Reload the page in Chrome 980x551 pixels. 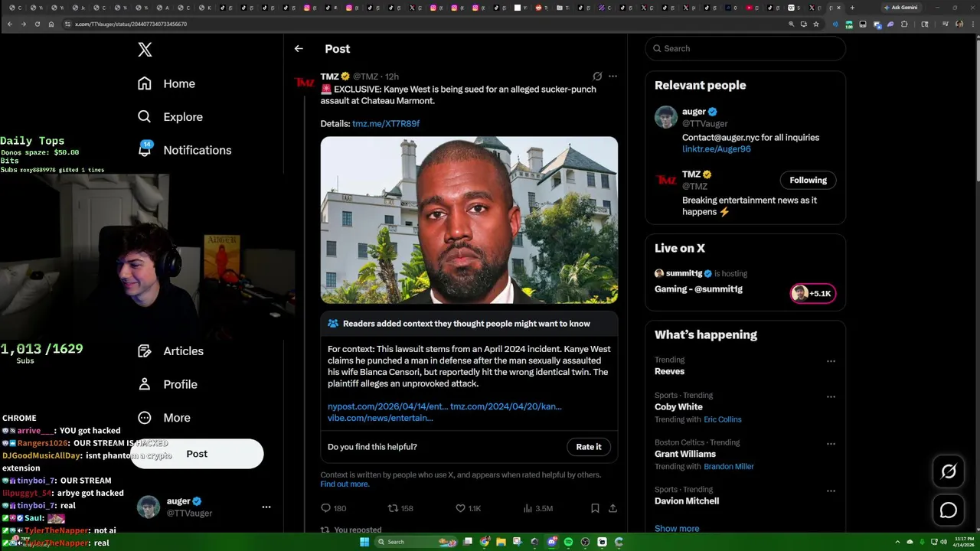point(37,24)
